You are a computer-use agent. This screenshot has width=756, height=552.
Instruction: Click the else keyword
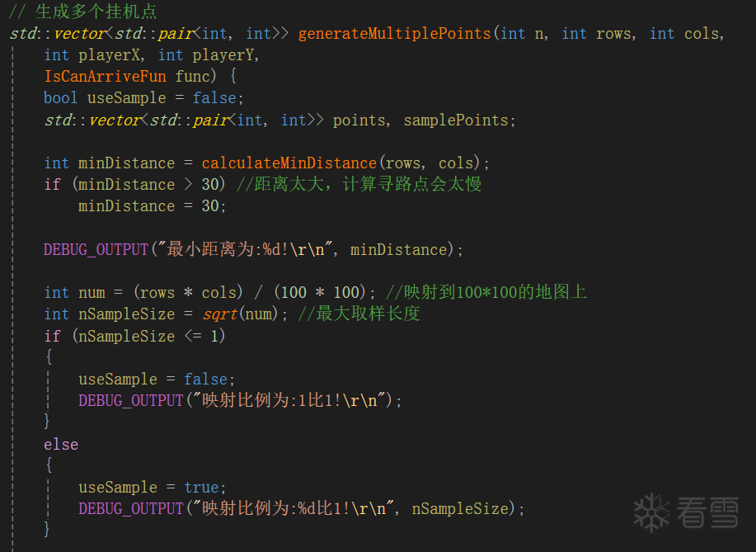(x=61, y=444)
